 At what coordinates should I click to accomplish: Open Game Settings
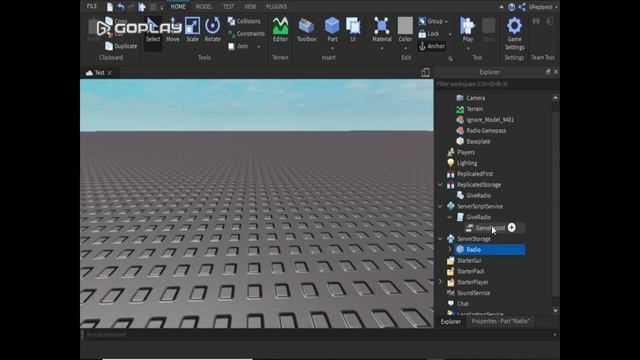(x=514, y=33)
